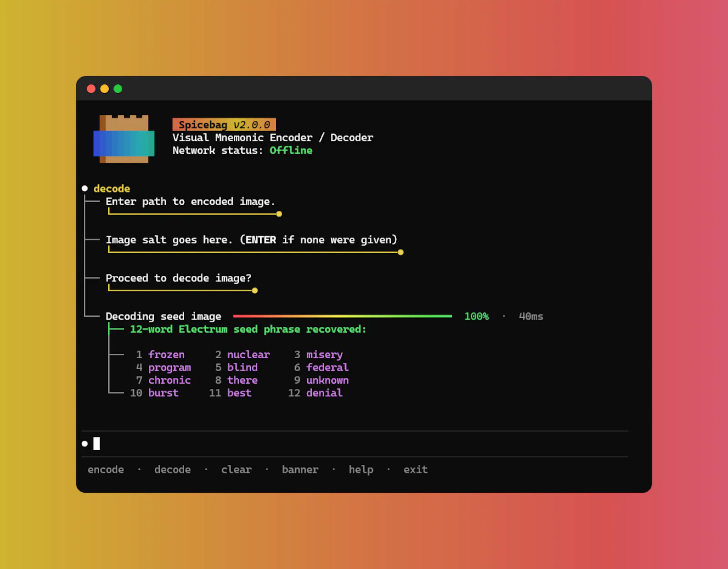Click the green Offline network status
This screenshot has height=569, width=728.
[291, 151]
